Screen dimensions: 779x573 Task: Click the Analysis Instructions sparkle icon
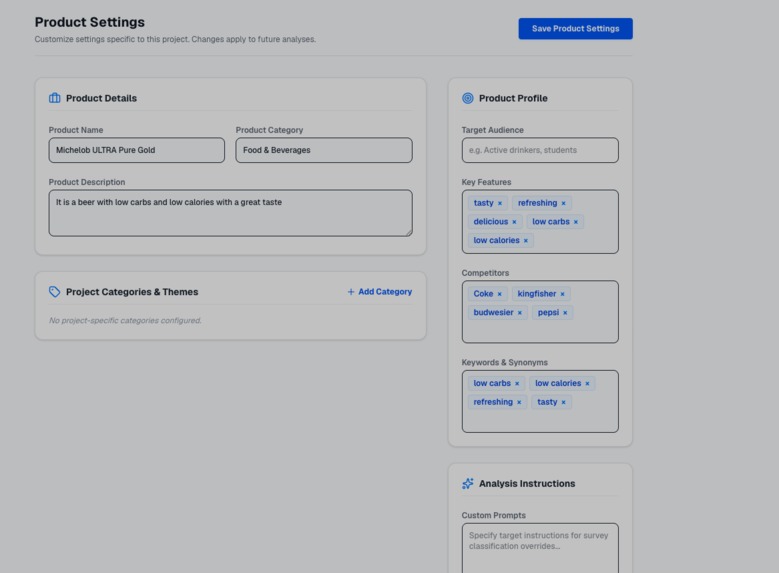click(x=467, y=484)
